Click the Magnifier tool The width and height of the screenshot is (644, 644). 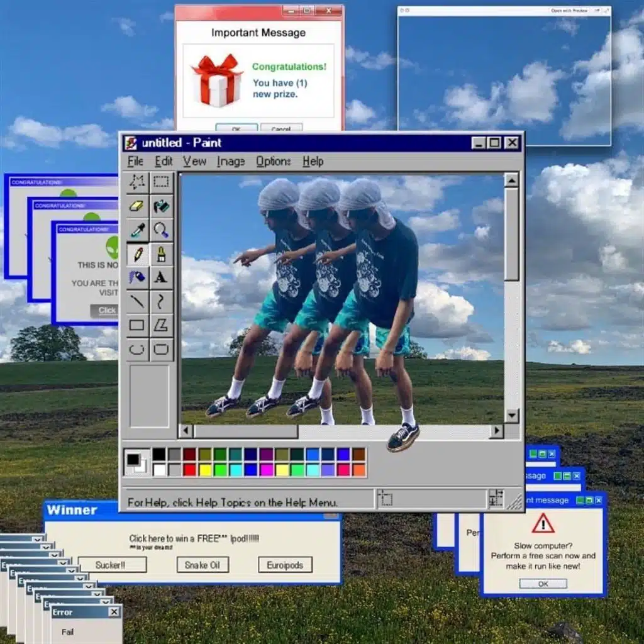[x=162, y=230]
